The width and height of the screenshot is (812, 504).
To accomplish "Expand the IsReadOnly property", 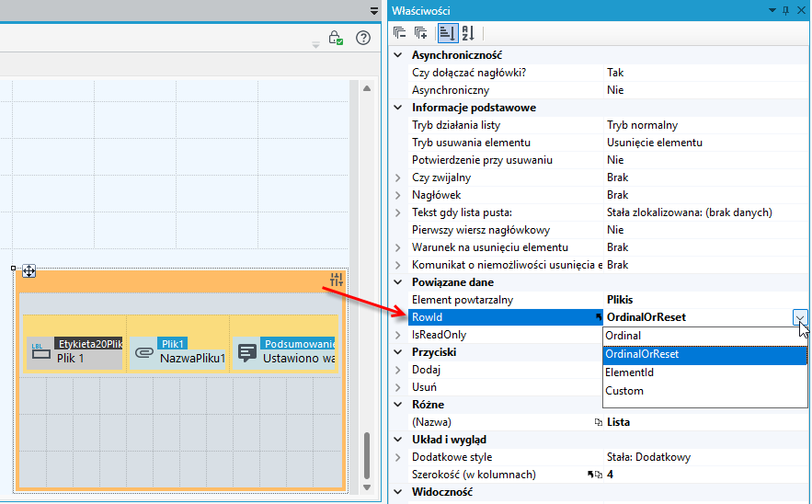I will (397, 335).
